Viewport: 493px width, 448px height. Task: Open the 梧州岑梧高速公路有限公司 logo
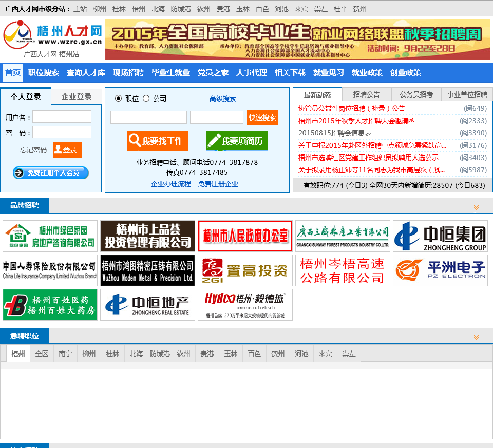343,270
